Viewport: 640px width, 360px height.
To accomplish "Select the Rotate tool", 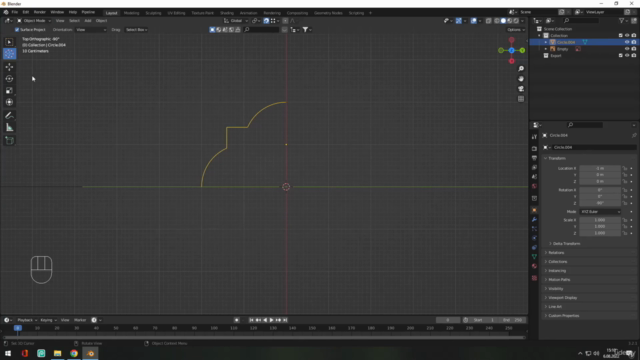I will (x=9, y=79).
